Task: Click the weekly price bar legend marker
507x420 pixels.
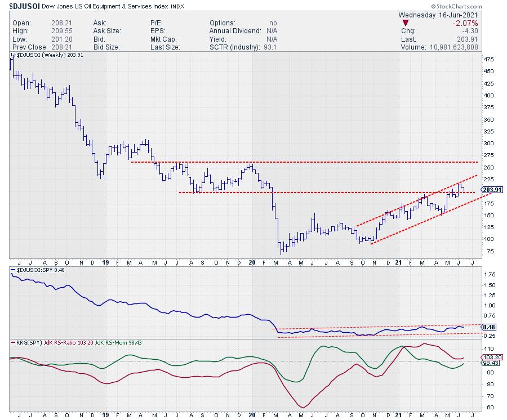Action: [11, 55]
